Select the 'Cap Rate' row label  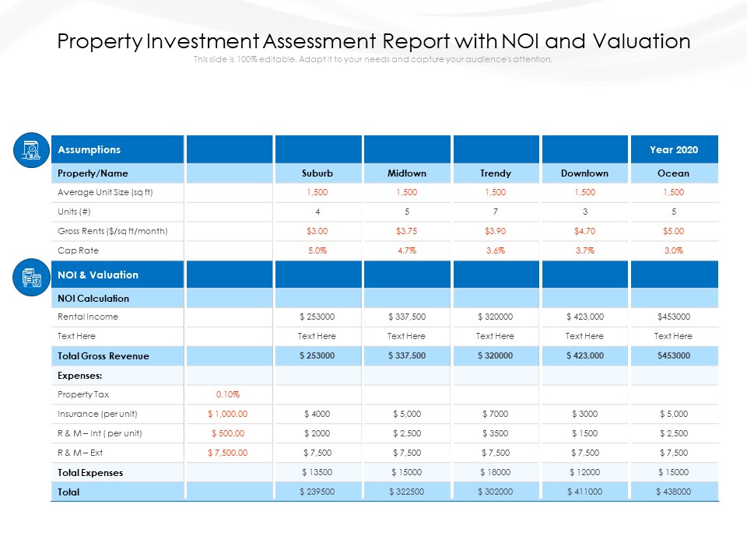(78, 250)
